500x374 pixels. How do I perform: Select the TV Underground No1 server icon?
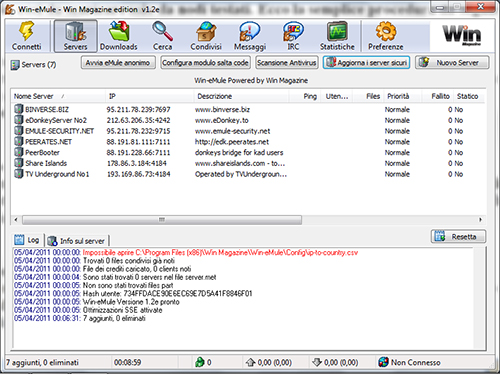[19, 174]
